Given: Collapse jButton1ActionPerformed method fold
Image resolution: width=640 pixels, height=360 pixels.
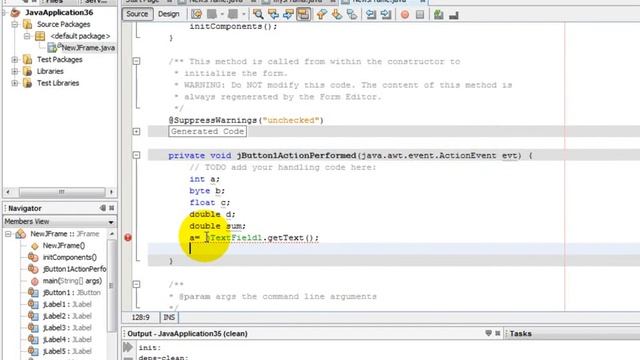Looking at the screenshot, I should [136, 155].
